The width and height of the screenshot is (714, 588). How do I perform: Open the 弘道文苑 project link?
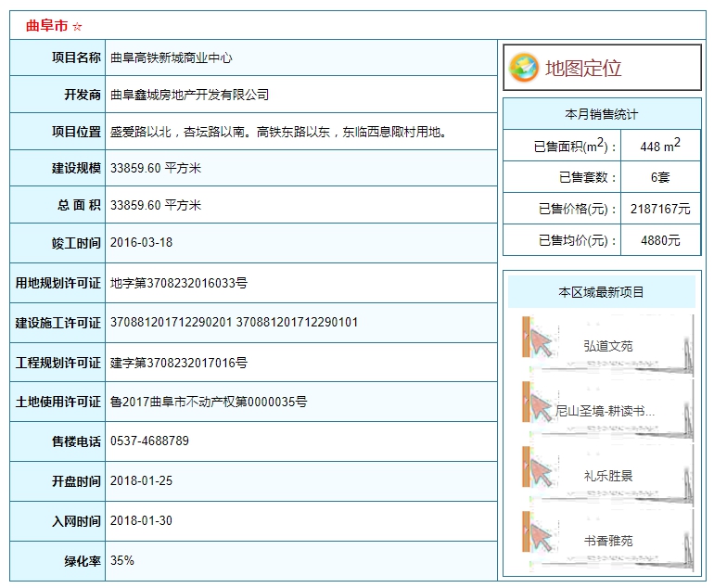point(608,346)
